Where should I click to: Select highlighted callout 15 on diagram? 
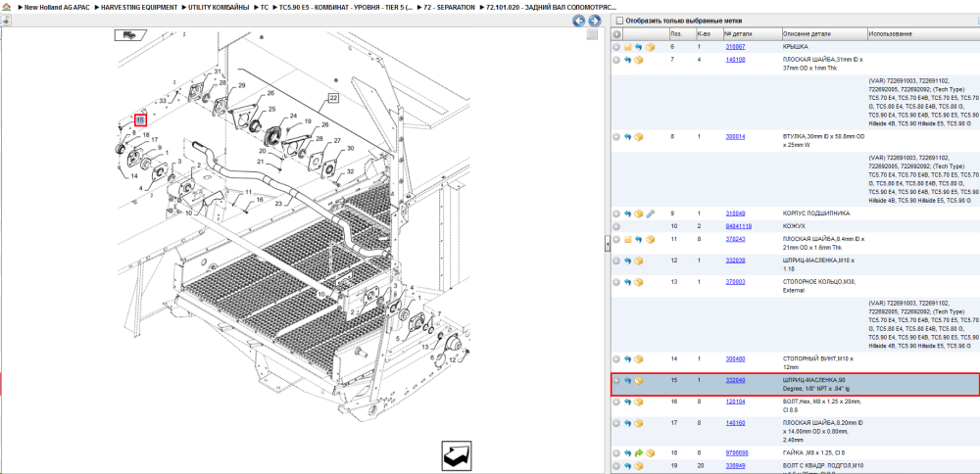pyautogui.click(x=140, y=119)
